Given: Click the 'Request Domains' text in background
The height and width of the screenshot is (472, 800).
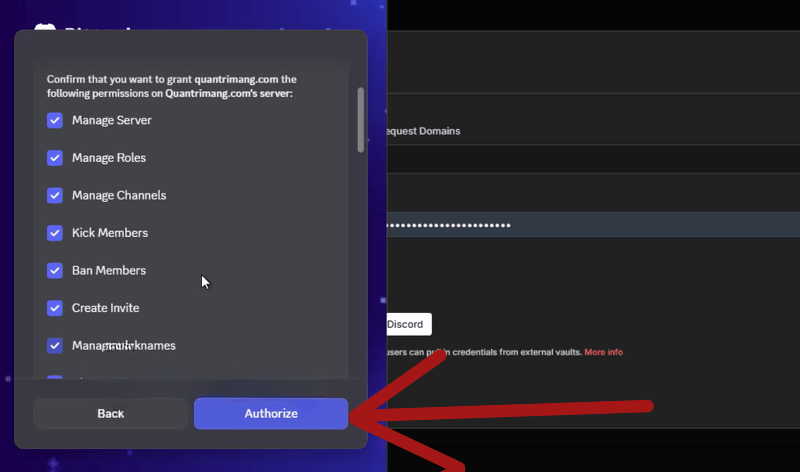Looking at the screenshot, I should click(423, 131).
